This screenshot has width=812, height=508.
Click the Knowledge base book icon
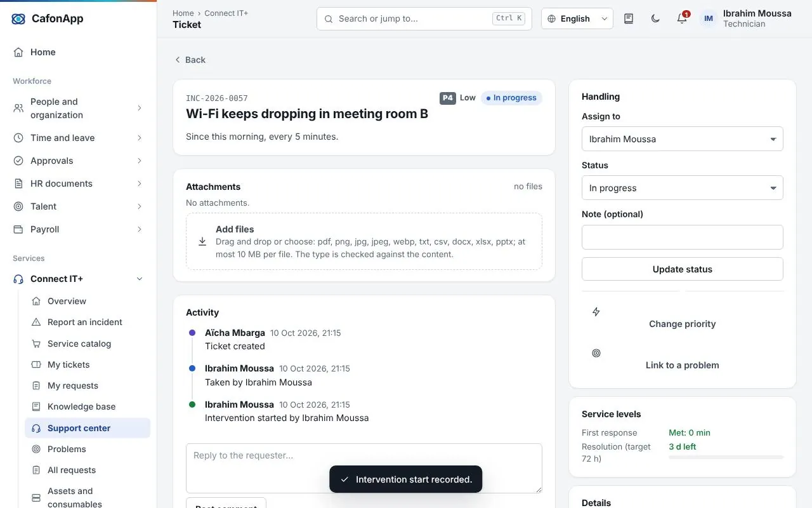tap(36, 406)
